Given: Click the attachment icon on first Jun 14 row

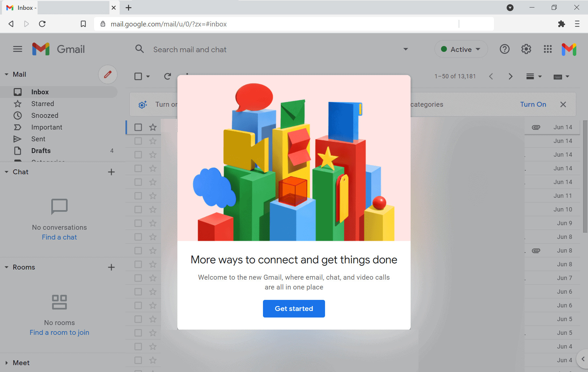Looking at the screenshot, I should click(x=536, y=127).
